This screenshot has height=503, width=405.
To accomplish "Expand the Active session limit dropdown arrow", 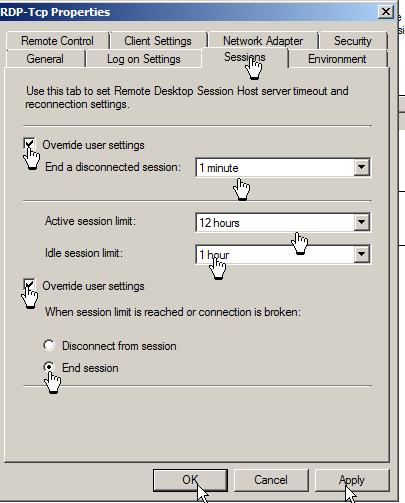I will click(x=362, y=222).
